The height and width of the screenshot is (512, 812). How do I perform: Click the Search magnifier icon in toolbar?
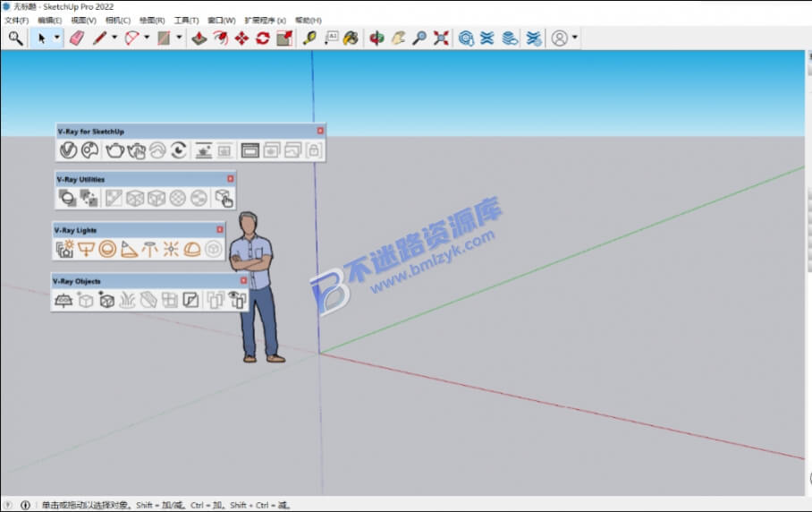15,38
